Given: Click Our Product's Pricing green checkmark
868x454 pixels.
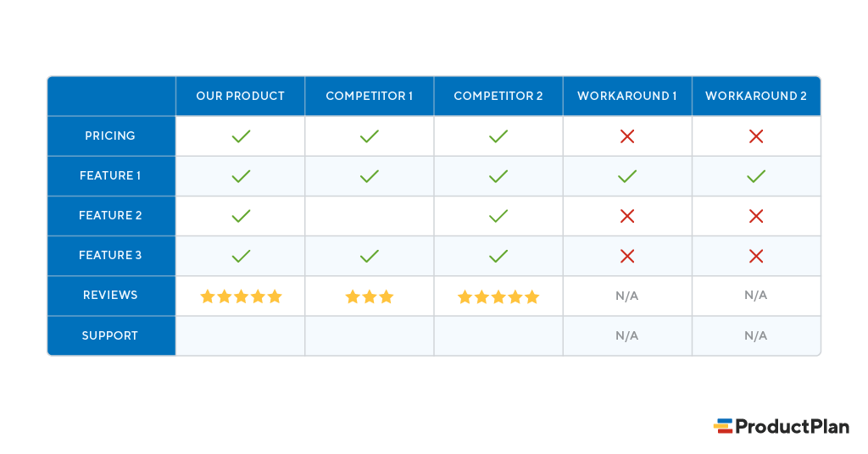Looking at the screenshot, I should pyautogui.click(x=241, y=136).
